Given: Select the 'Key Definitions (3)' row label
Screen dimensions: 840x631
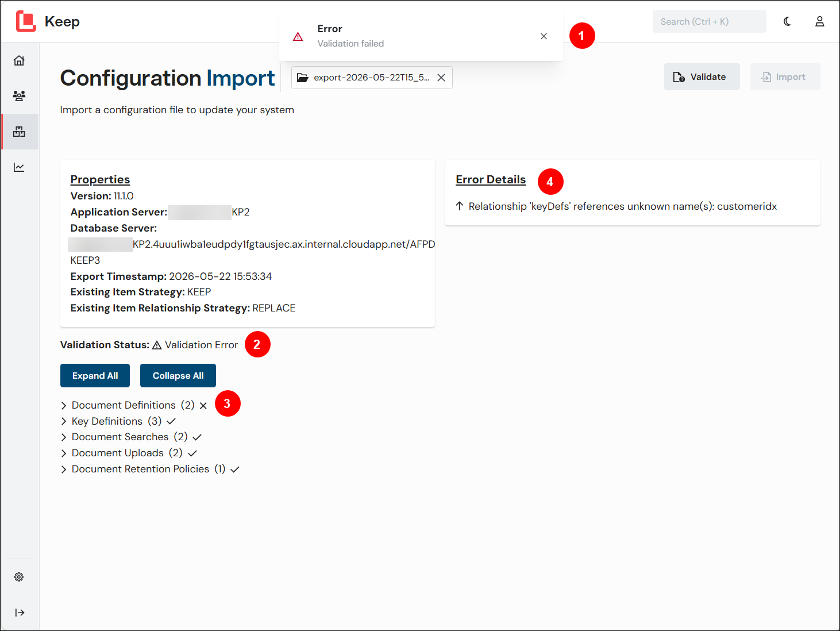Looking at the screenshot, I should coord(117,421).
